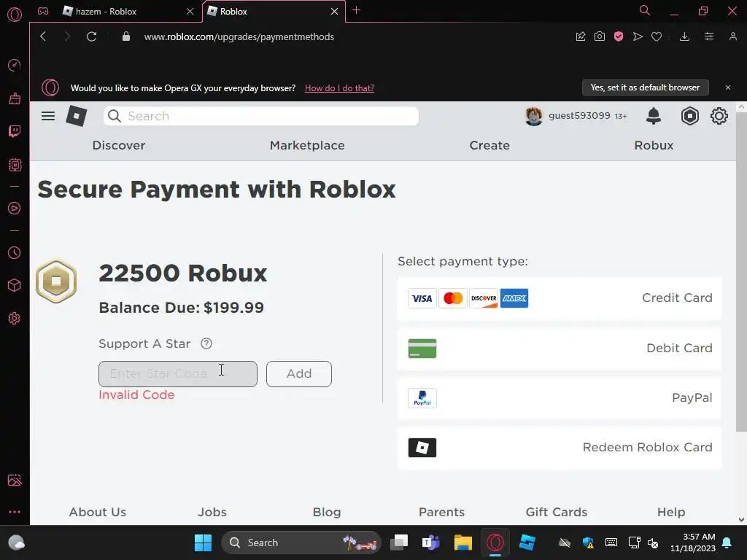Open Microsoft Teams from taskbar
The height and width of the screenshot is (560, 747).
pos(430,542)
